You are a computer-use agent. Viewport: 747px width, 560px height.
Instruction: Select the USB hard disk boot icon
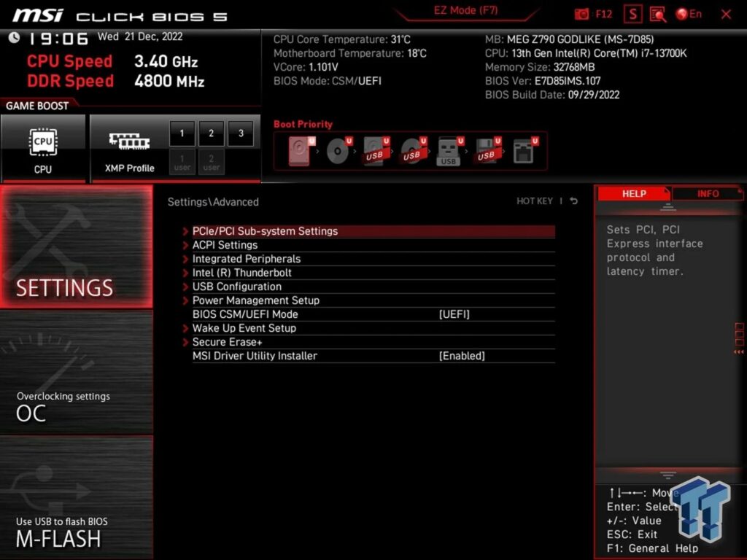pyautogui.click(x=376, y=151)
